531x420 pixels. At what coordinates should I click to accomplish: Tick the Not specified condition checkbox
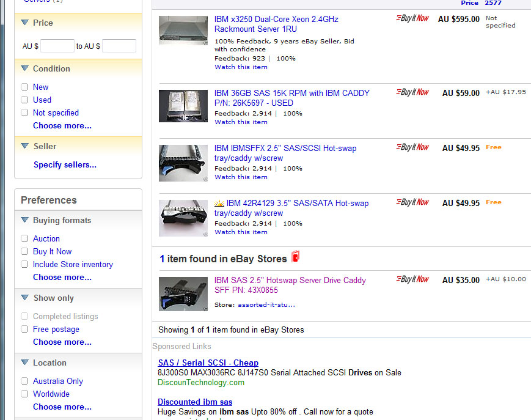24,112
